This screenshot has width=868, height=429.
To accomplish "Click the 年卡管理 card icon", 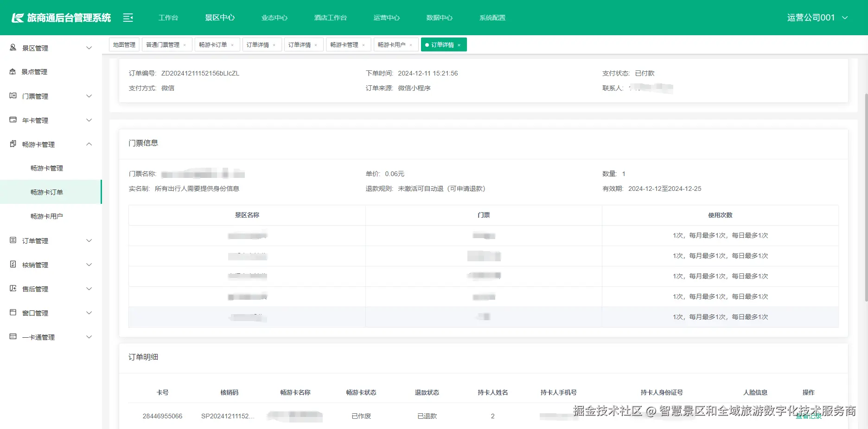I will [12, 120].
